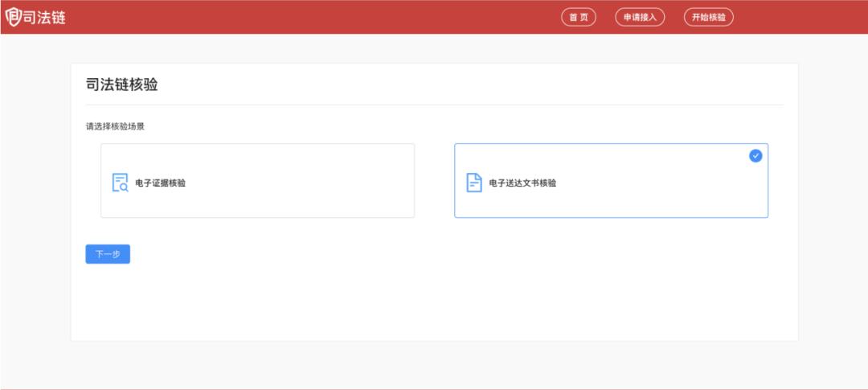Click the divider line under the heading

(x=434, y=105)
